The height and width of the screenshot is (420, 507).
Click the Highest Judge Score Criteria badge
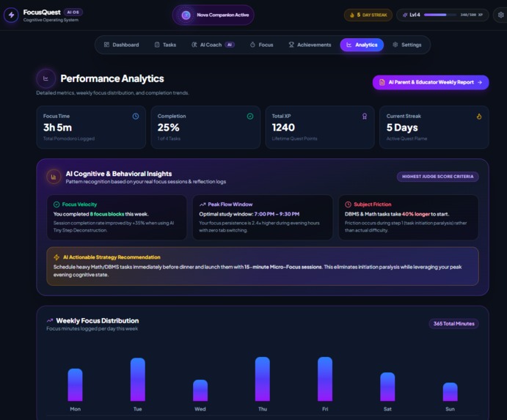[x=438, y=177]
